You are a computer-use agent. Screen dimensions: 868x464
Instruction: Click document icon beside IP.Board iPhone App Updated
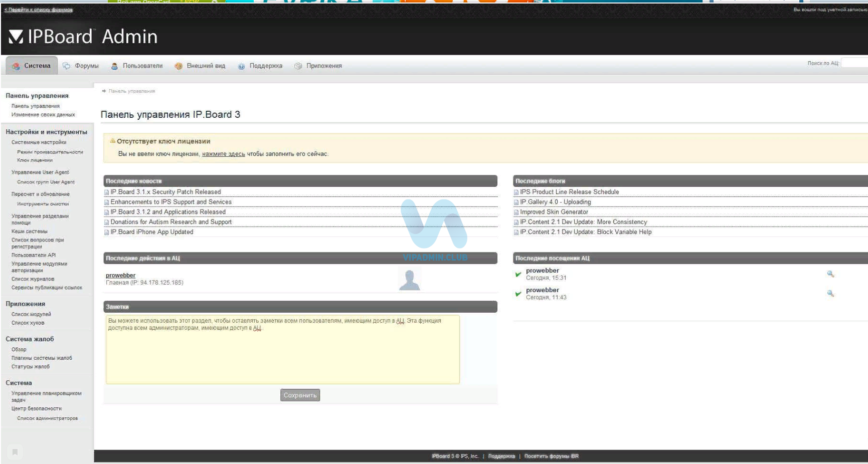pos(107,233)
